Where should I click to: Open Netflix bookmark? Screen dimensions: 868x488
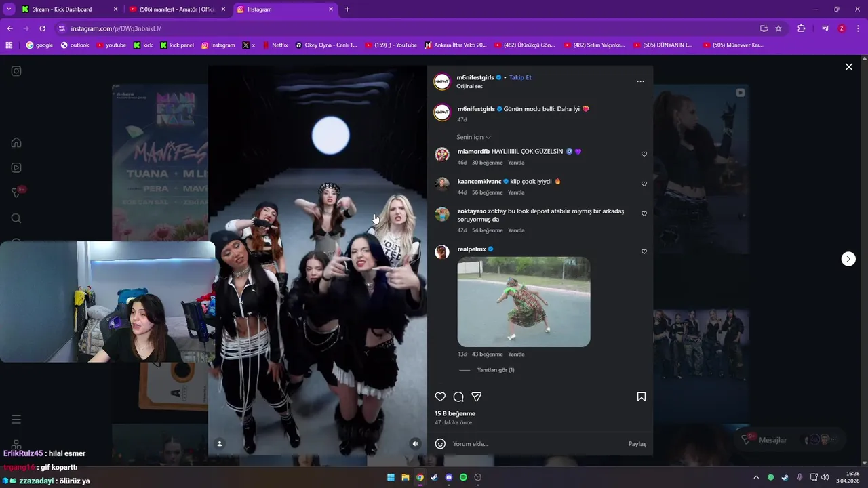274,45
